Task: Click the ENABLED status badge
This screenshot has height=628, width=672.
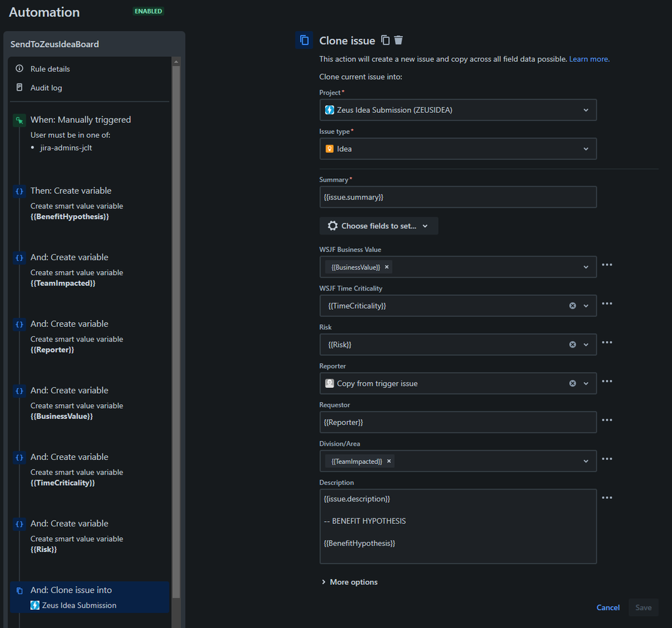Action: click(x=148, y=11)
